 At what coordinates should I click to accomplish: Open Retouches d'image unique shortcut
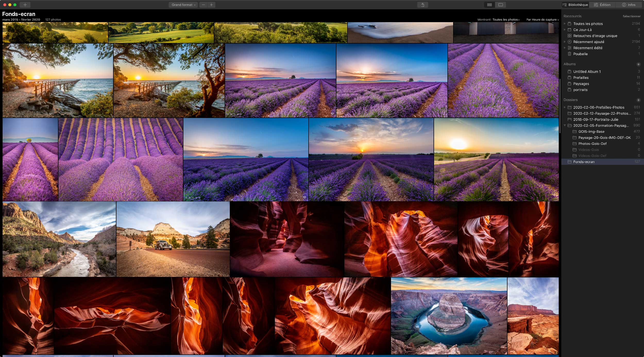(595, 36)
